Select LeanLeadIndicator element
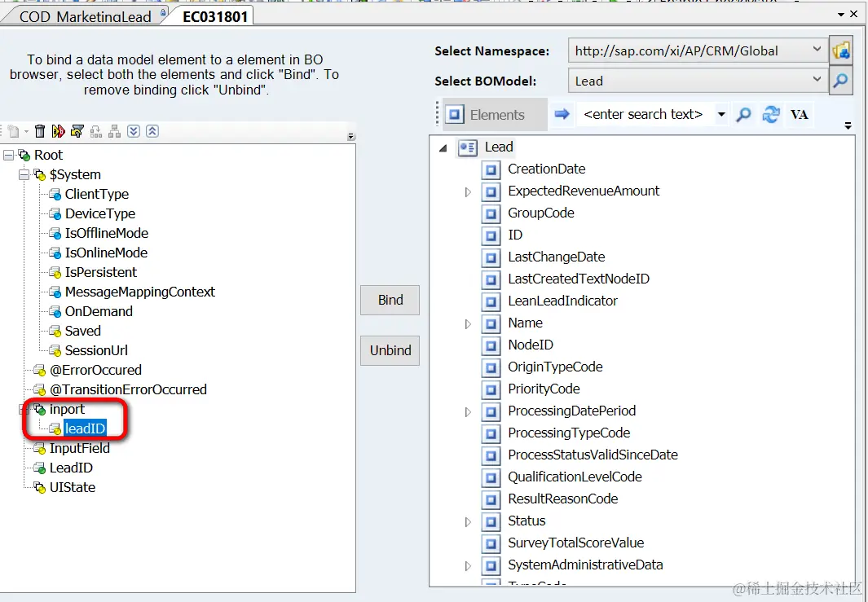The image size is (868, 602). 562,301
